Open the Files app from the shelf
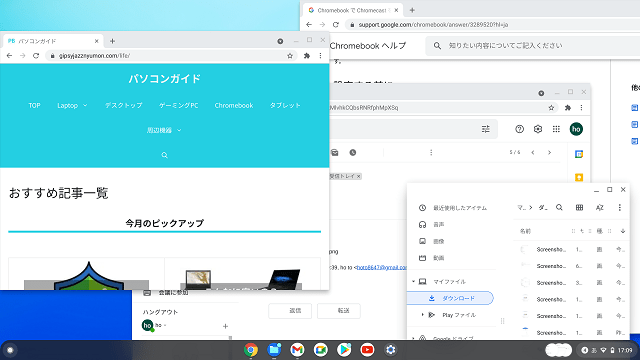This screenshot has width=640, height=360. click(274, 350)
